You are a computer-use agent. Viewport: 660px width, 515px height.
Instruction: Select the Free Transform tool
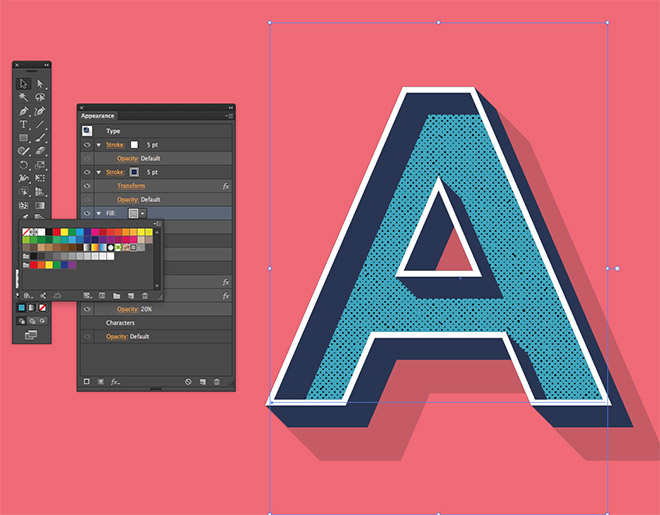(x=40, y=178)
